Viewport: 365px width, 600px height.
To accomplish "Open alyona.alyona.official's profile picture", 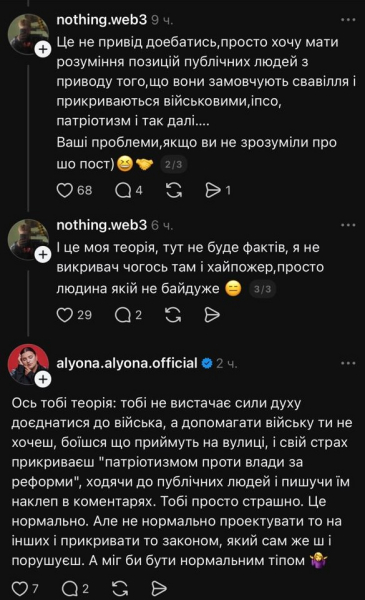I will 28,364.
